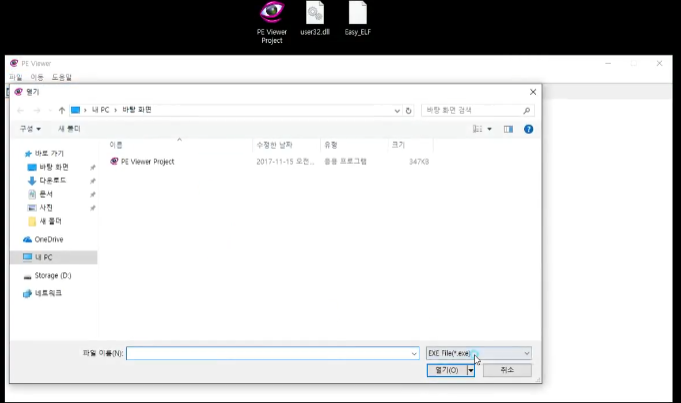Viewport: 681px width, 403px height.
Task: Open OneDrive in the navigation pane
Action: 48,239
